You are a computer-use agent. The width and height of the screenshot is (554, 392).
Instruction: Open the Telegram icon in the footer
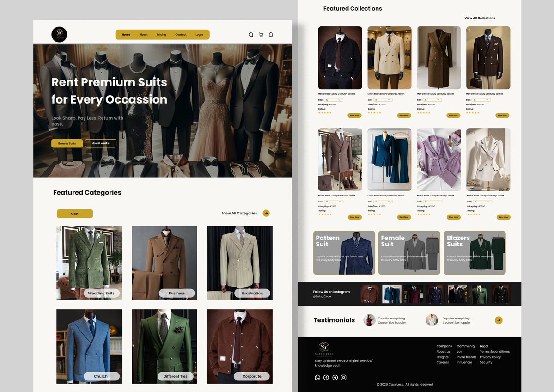click(335, 378)
